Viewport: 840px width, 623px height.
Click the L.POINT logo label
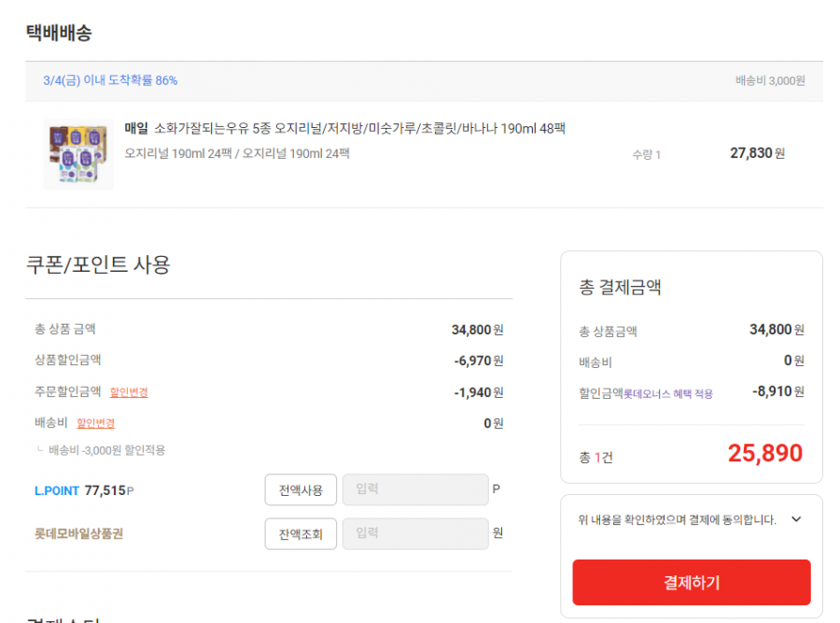[x=57, y=490]
